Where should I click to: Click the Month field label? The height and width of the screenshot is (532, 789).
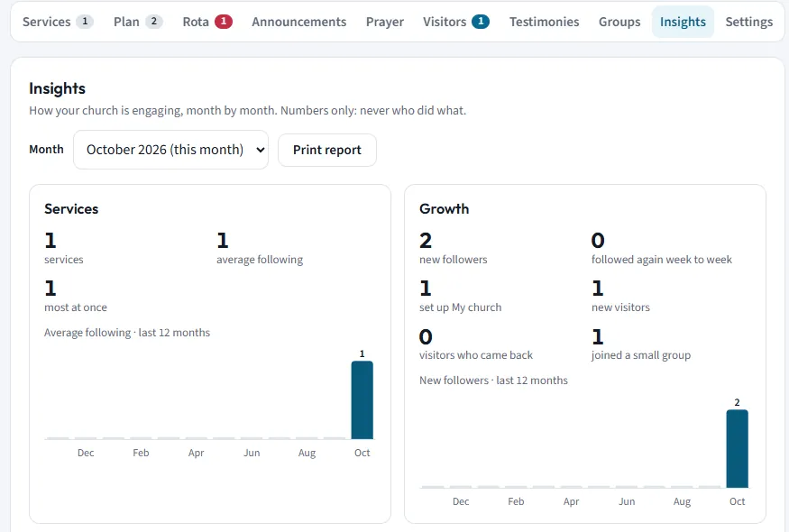click(46, 150)
